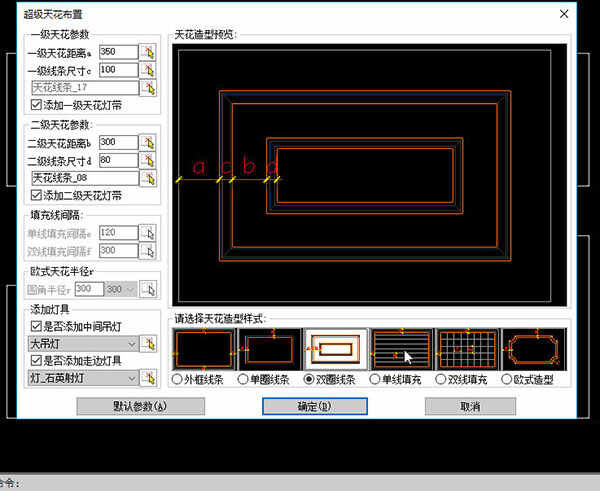Click the 默认参数(A) button
Image resolution: width=600 pixels, height=491 pixels.
coord(140,407)
